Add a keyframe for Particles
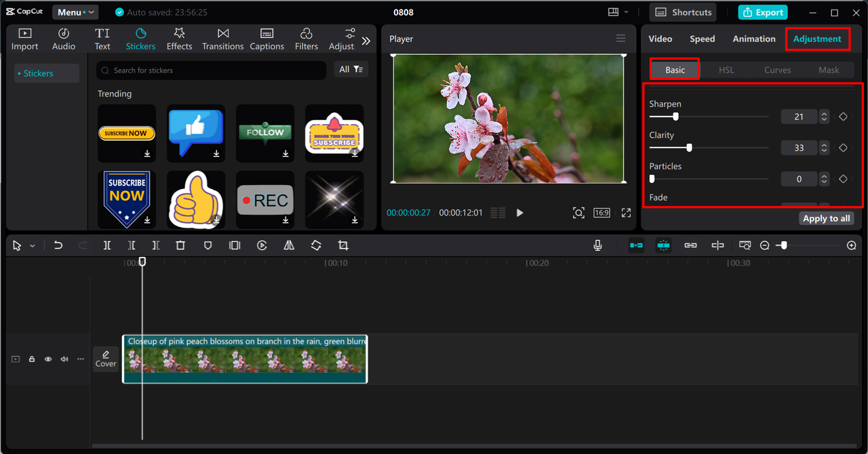The height and width of the screenshot is (454, 868). pos(843,179)
